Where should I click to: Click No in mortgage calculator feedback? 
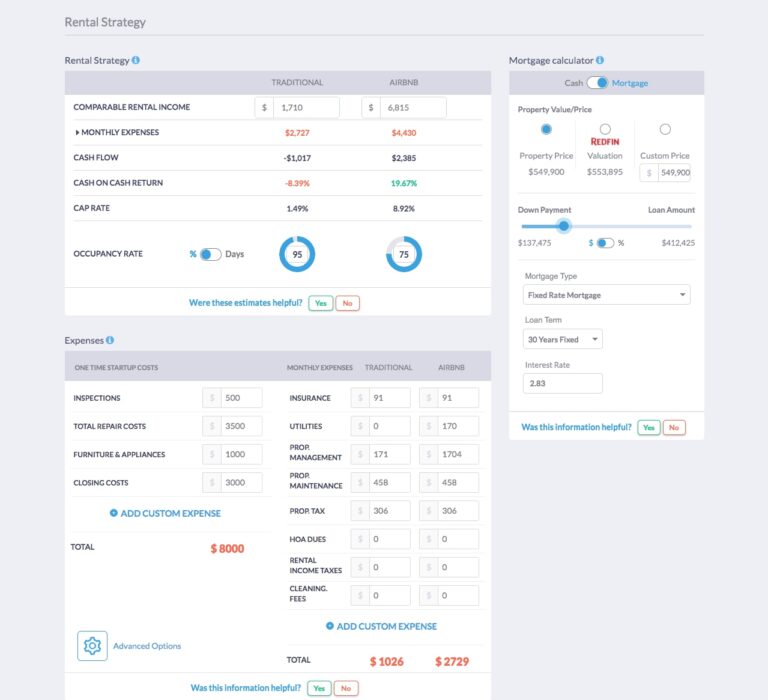[674, 427]
